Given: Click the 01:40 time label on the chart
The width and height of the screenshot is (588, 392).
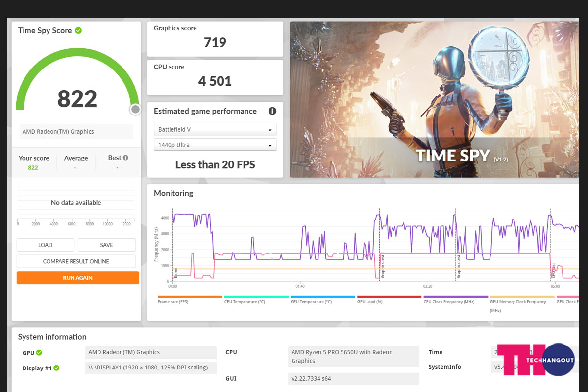Looking at the screenshot, I should (x=300, y=286).
